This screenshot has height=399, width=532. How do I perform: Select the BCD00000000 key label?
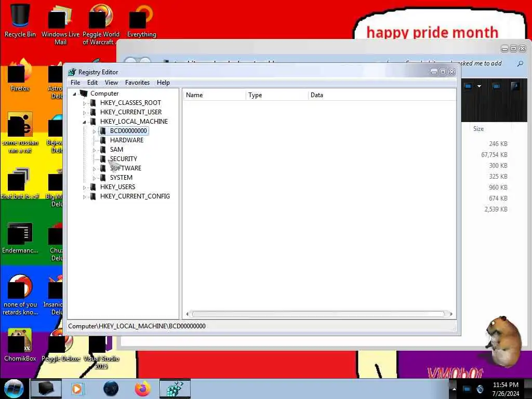click(128, 130)
